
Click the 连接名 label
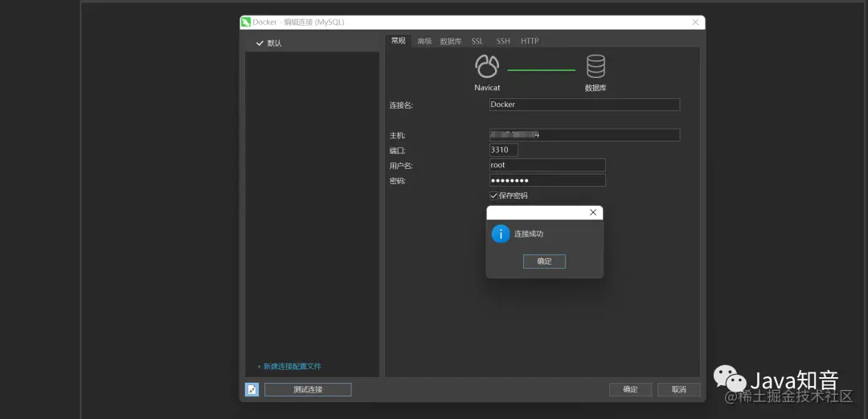[401, 105]
